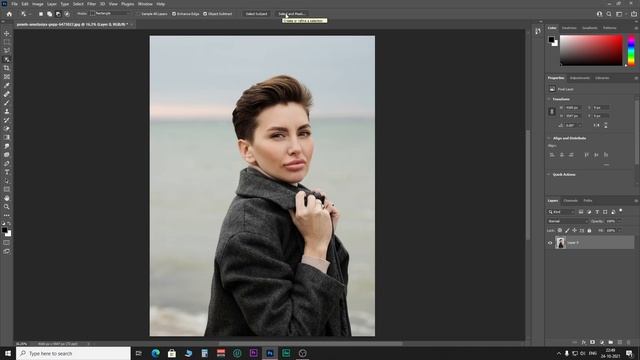Click Intersect with Selection mode icon
The width and height of the screenshot is (640, 360).
point(67,14)
